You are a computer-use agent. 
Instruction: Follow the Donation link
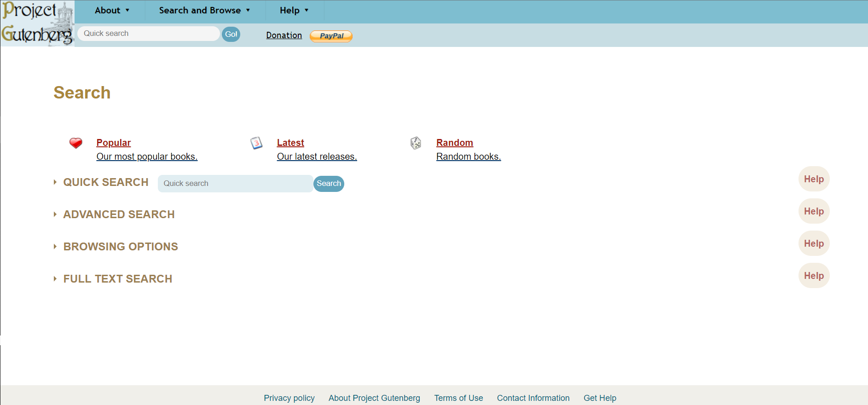point(284,35)
